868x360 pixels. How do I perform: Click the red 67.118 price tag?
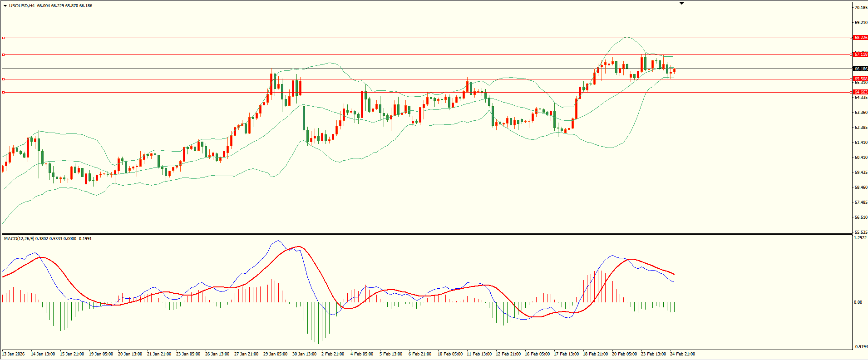(860, 54)
